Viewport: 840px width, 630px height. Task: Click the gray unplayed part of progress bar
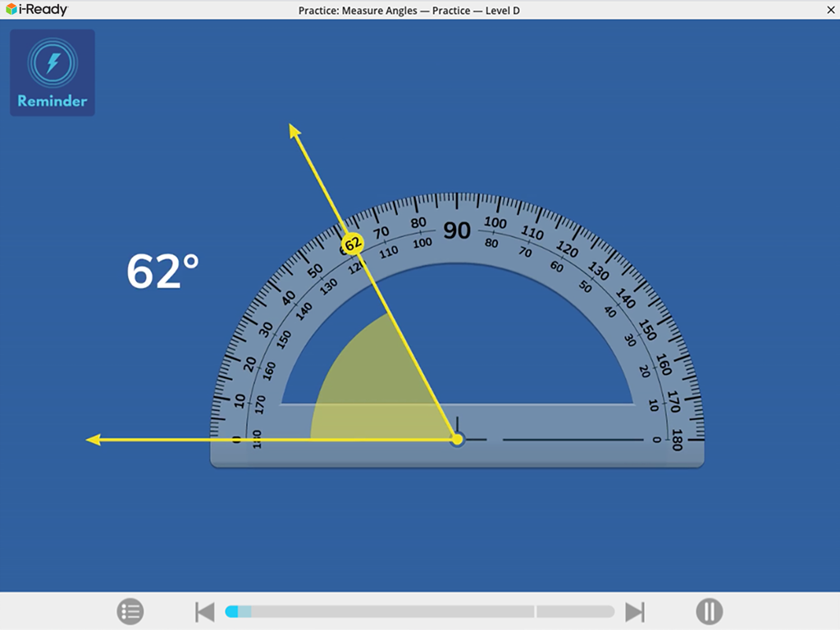[394, 612]
